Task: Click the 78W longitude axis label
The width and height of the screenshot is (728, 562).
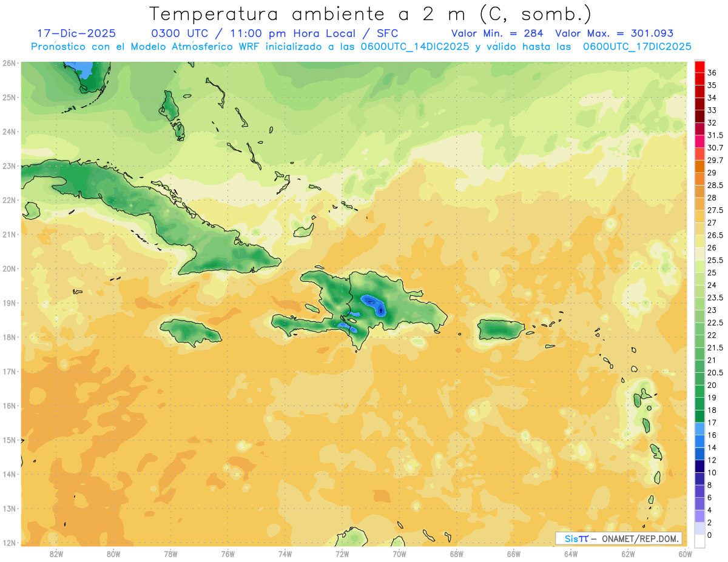Action: coord(170,554)
